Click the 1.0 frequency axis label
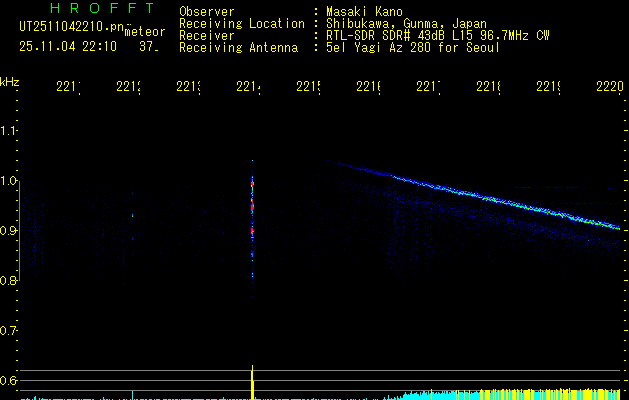 pyautogui.click(x=9, y=181)
